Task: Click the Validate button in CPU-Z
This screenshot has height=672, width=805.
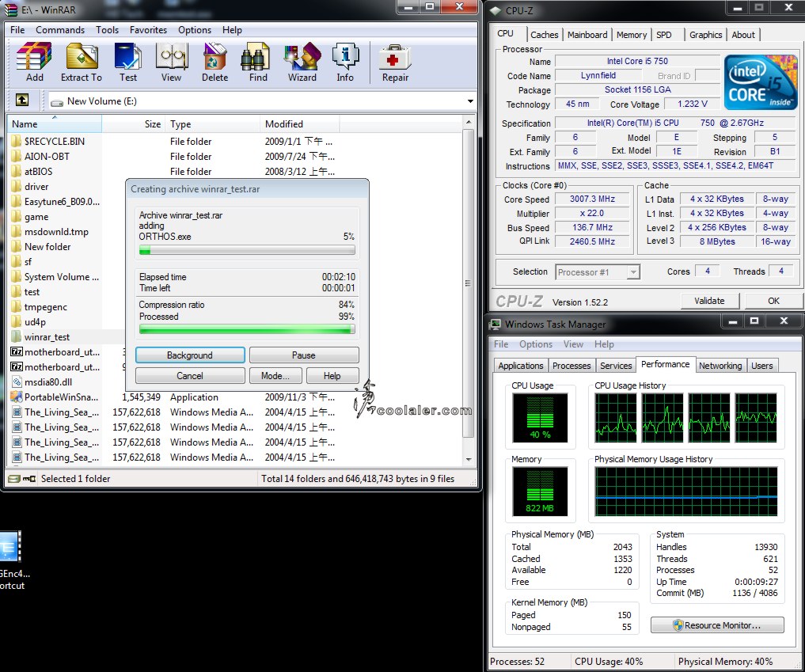Action: click(709, 301)
